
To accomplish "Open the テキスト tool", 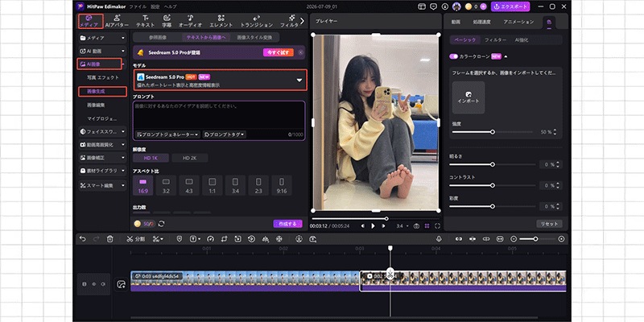I will [146, 21].
